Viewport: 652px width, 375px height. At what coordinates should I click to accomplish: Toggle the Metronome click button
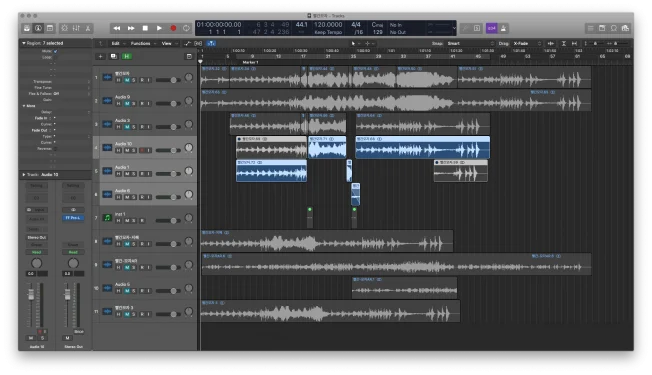tap(504, 28)
